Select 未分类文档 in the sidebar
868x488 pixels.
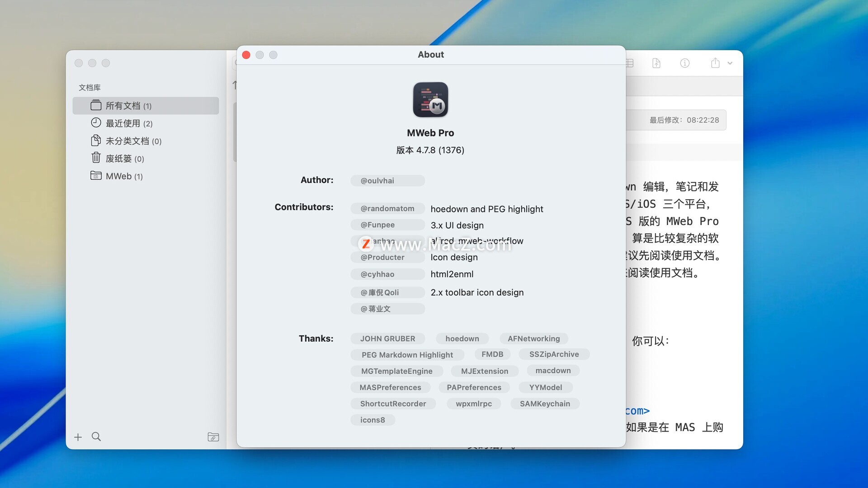tap(133, 141)
